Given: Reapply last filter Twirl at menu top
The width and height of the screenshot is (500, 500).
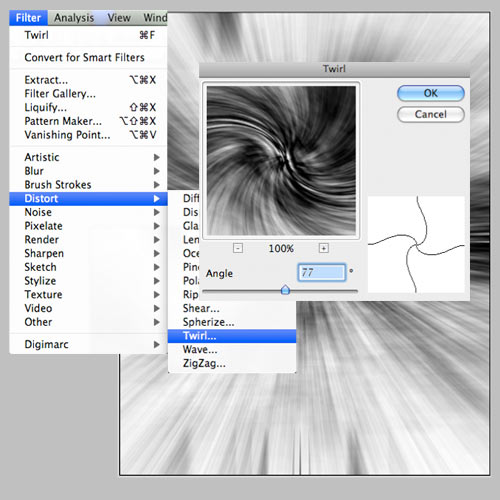Looking at the screenshot, I should [x=88, y=35].
